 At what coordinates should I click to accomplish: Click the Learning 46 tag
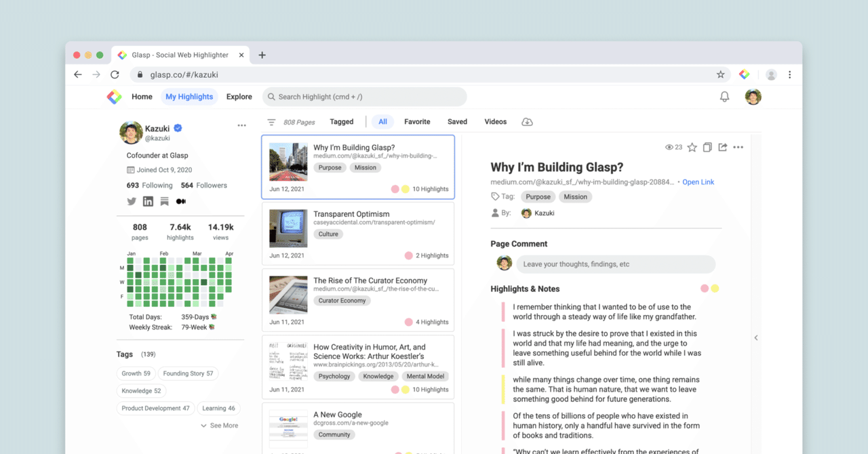(x=218, y=409)
